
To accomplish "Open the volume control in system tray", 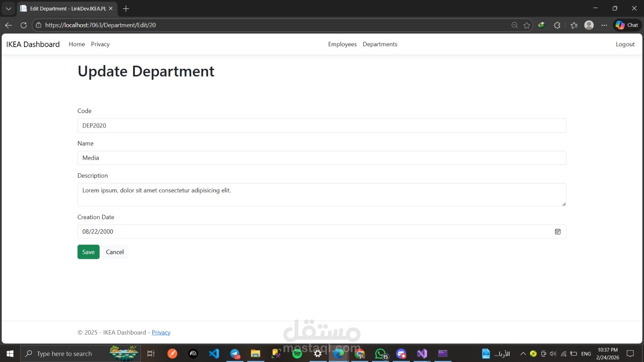I will coord(553,354).
